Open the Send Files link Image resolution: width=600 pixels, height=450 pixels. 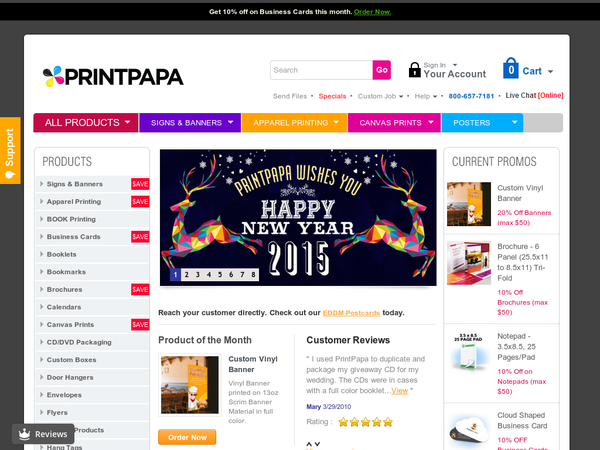[290, 96]
